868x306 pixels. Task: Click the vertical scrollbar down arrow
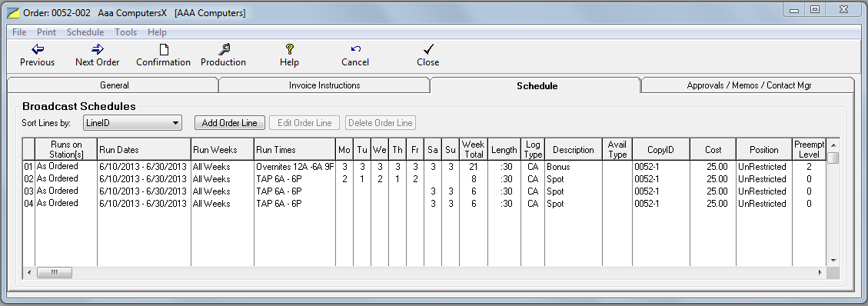pos(833,260)
